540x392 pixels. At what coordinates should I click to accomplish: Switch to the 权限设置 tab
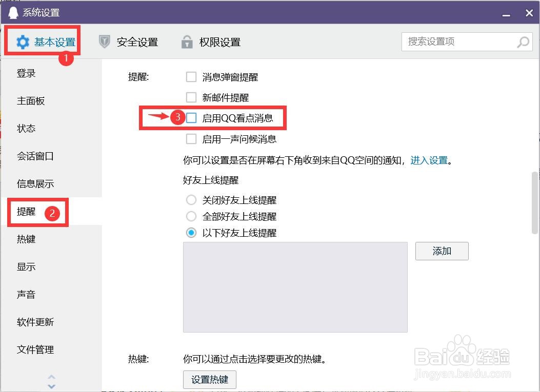(211, 42)
